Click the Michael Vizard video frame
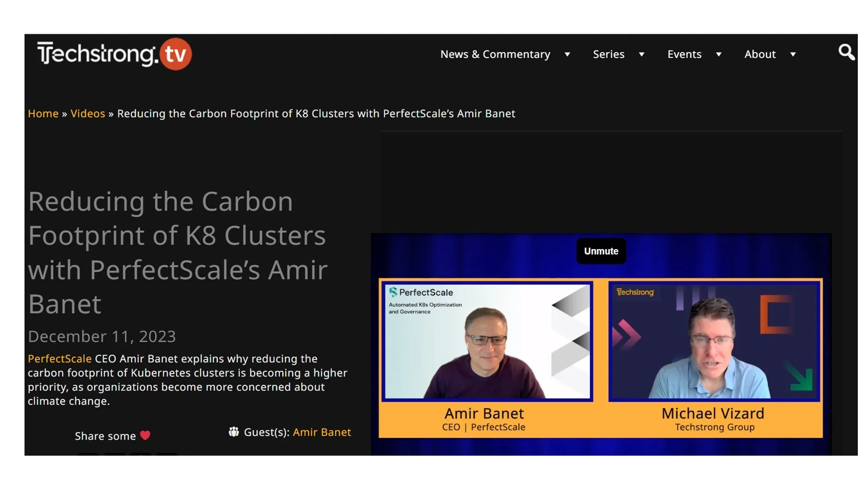This screenshot has width=868, height=488. [714, 341]
